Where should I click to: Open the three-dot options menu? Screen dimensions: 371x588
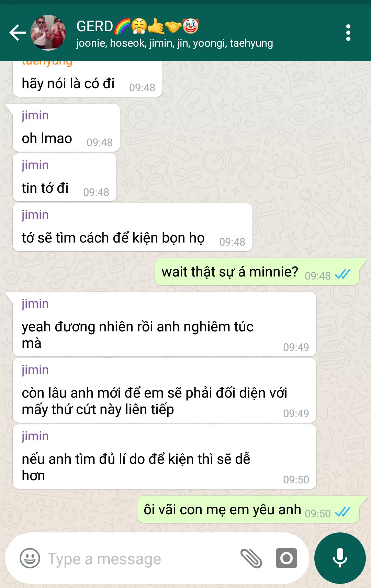click(348, 33)
